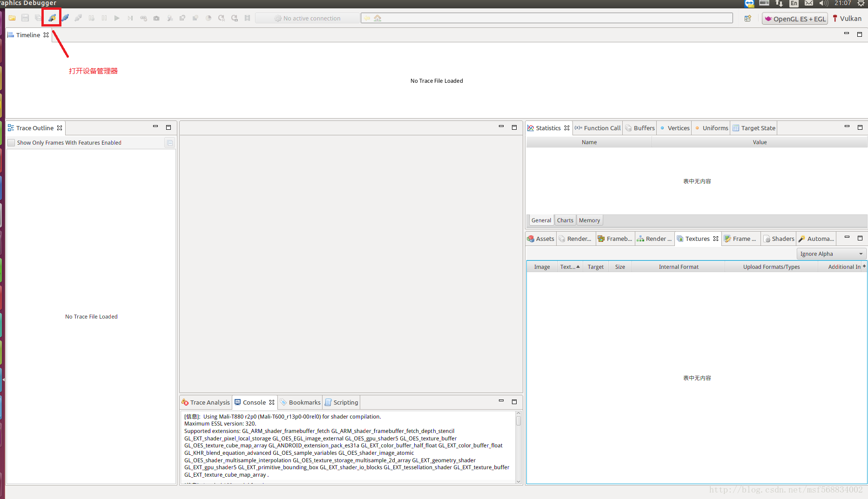This screenshot has height=499, width=868.
Task: Select the General sub-tab in Statistics
Action: (x=541, y=220)
